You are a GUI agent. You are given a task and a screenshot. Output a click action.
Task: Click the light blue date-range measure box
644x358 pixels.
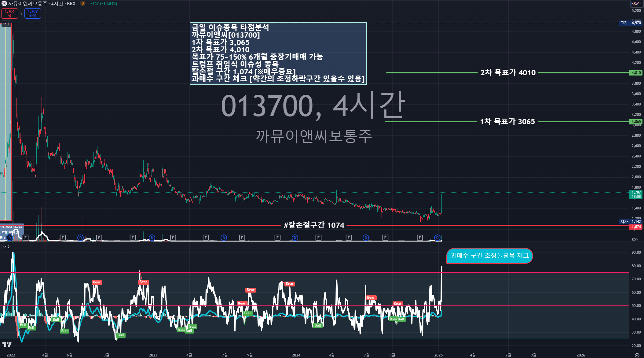pyautogui.click(x=6, y=122)
